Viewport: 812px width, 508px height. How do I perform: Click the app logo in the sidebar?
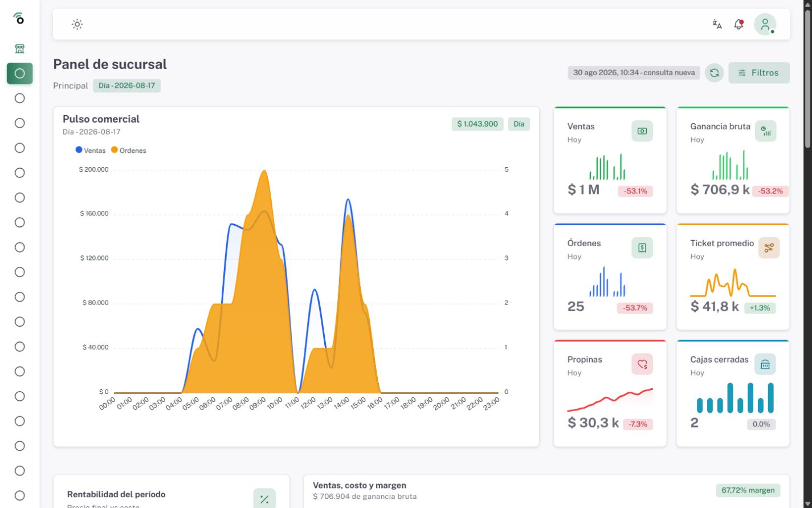click(19, 19)
